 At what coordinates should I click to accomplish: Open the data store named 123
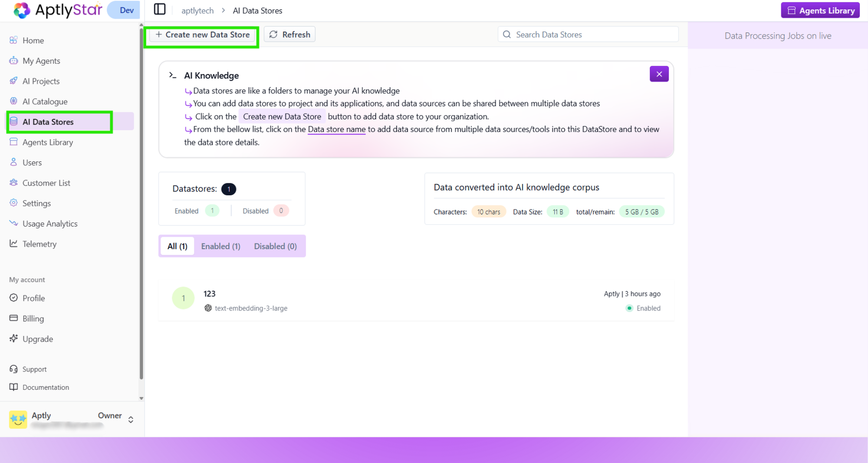210,294
